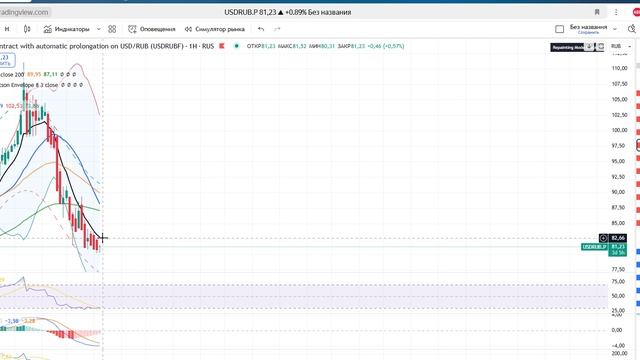Viewport: 640px width, 360px height.
Task: Click the green market status dot
Action: coord(236,46)
